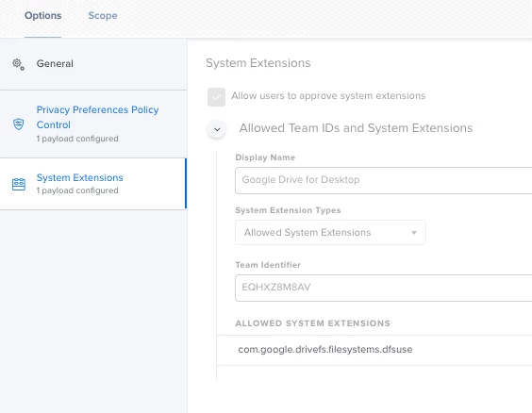
Task: Click the Team Identifier field label
Action: (268, 265)
